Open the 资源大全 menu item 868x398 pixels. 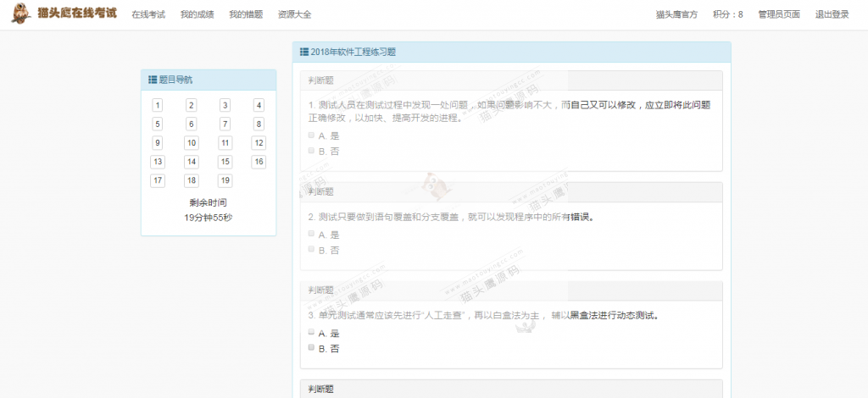pos(294,14)
